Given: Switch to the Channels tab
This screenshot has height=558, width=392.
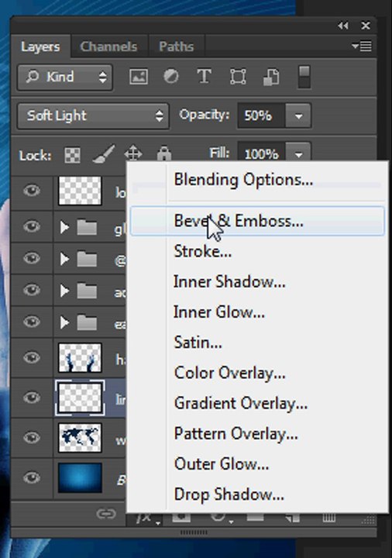Looking at the screenshot, I should click(x=108, y=46).
